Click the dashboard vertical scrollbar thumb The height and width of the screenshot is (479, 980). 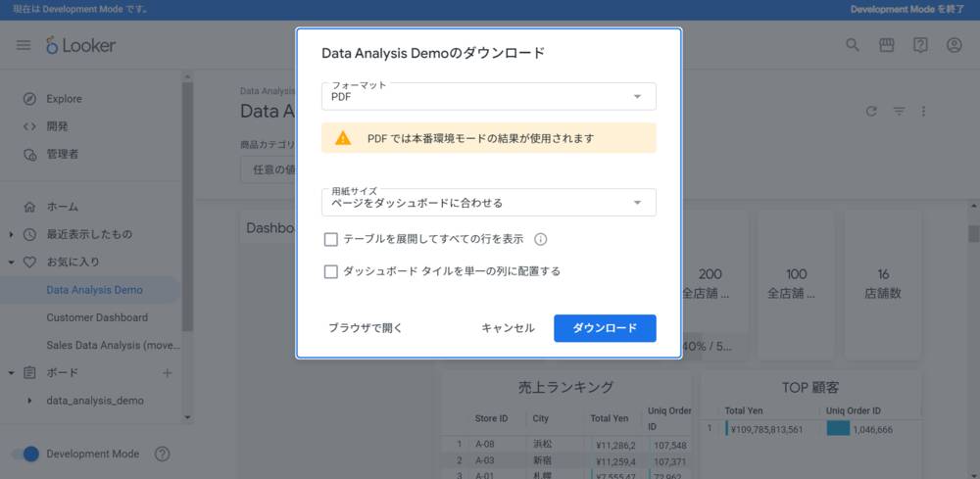click(x=974, y=233)
